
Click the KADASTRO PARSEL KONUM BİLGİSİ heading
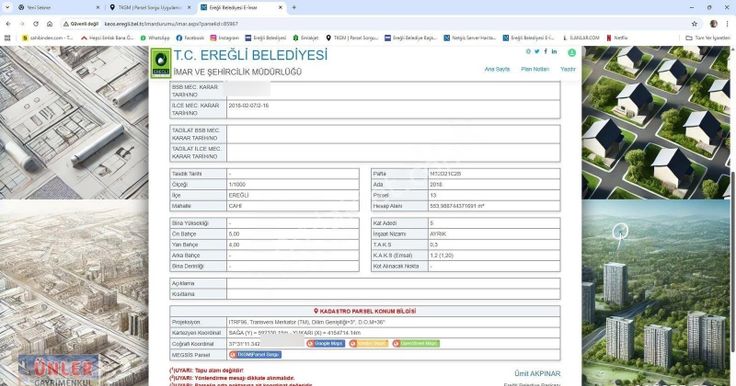365,311
